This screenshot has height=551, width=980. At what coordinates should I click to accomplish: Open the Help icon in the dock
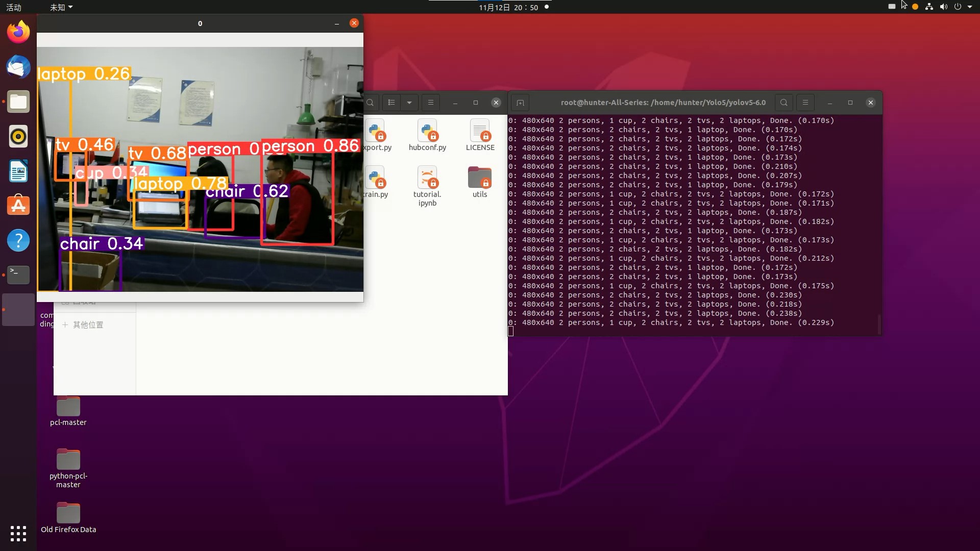point(18,240)
